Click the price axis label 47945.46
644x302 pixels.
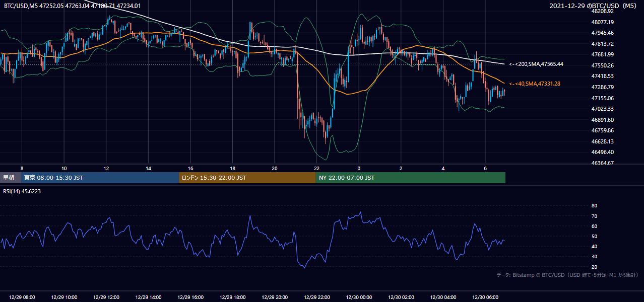(602, 33)
